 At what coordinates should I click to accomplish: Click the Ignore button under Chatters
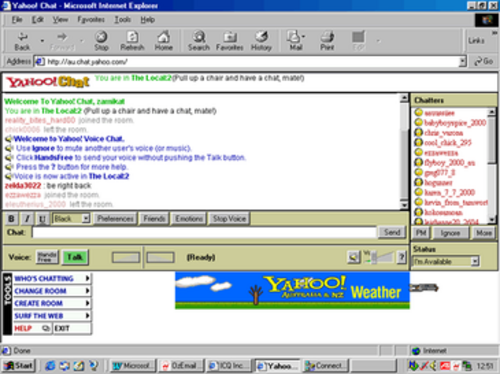(450, 233)
